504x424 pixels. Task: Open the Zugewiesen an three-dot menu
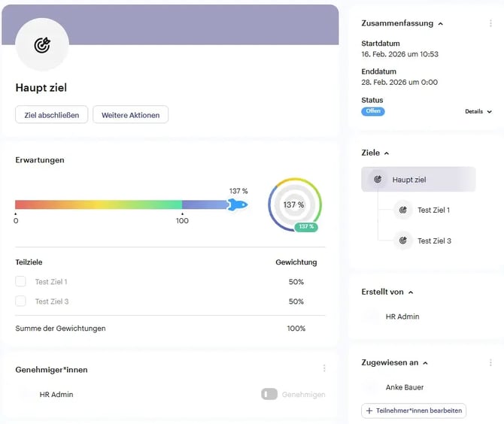[x=490, y=362]
